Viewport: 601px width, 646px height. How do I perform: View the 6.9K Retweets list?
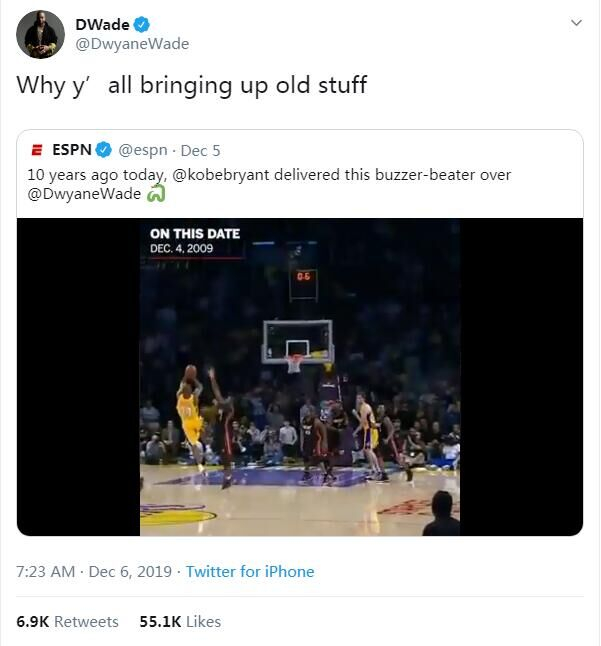click(x=67, y=621)
